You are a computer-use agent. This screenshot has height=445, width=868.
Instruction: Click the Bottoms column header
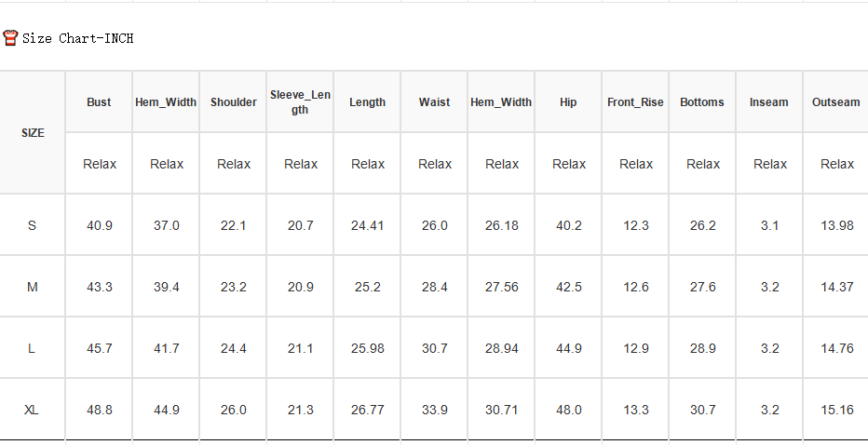point(702,101)
